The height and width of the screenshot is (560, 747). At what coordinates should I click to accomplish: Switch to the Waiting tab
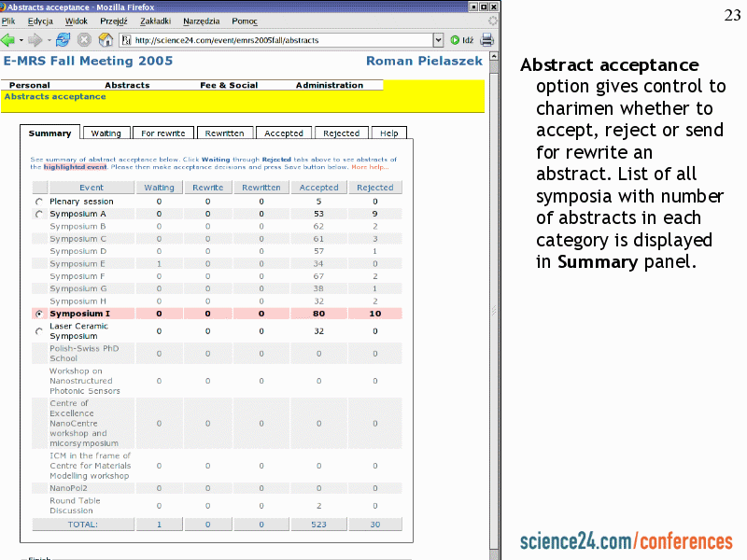[x=106, y=133]
